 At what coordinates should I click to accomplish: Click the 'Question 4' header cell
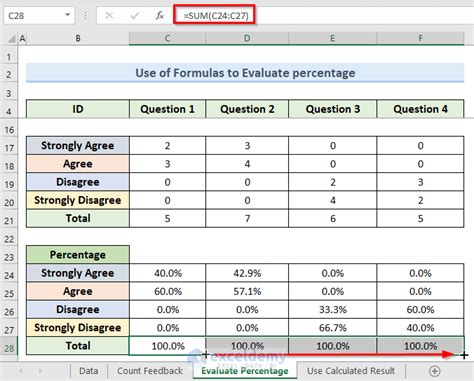420,109
